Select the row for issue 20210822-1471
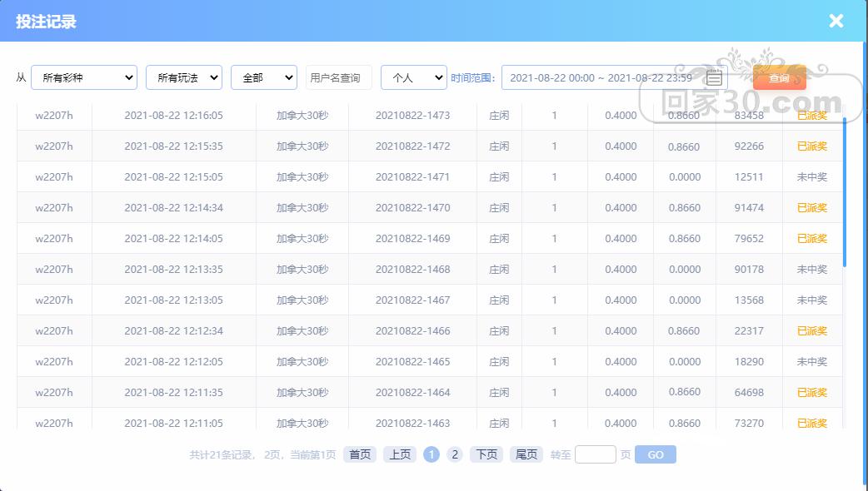The image size is (868, 491). tap(412, 177)
